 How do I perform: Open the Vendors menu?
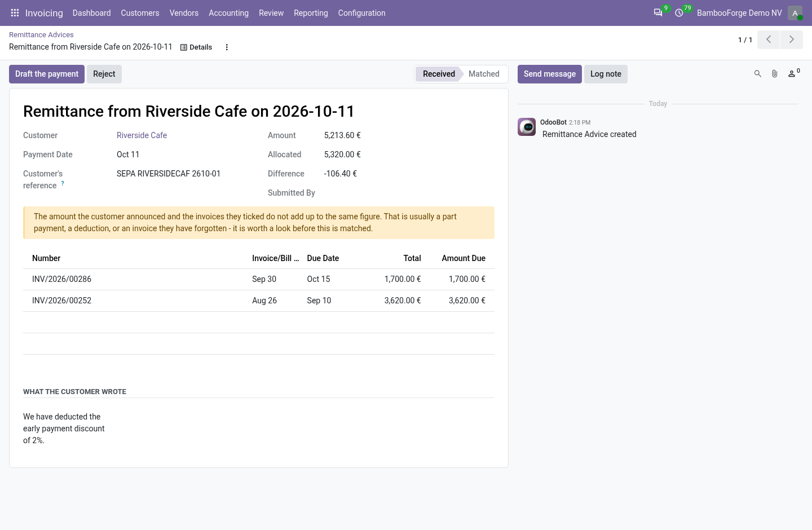pos(184,13)
